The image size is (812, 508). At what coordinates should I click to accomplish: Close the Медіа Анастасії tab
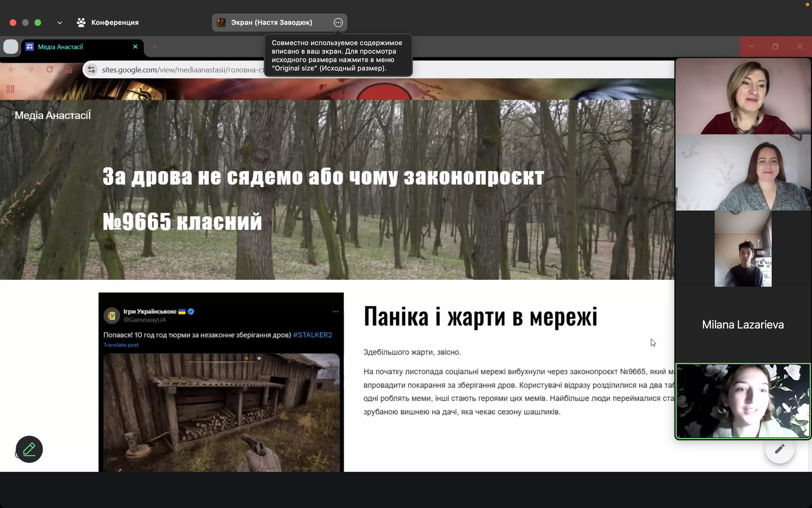135,47
